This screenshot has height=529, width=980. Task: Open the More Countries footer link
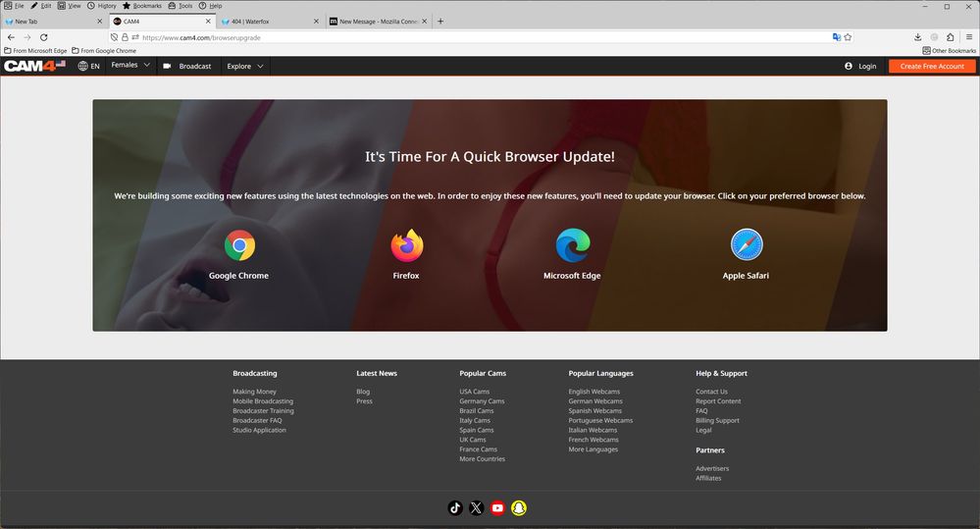(483, 459)
